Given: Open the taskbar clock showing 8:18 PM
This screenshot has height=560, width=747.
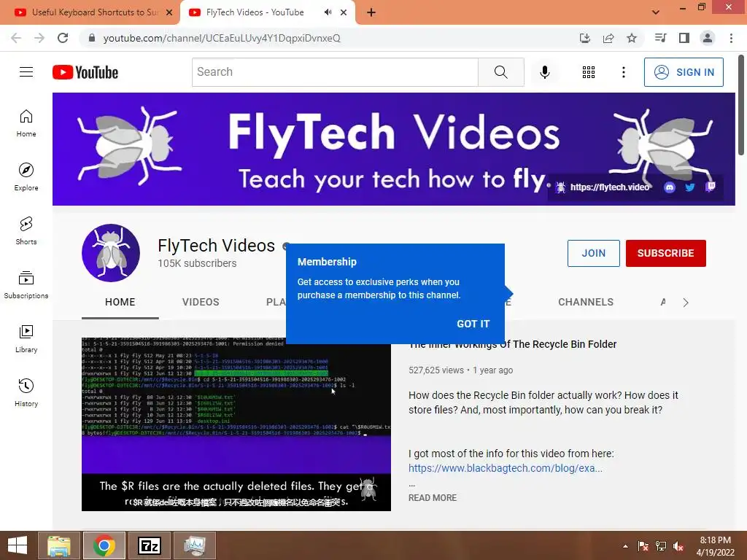Looking at the screenshot, I should tap(715, 546).
